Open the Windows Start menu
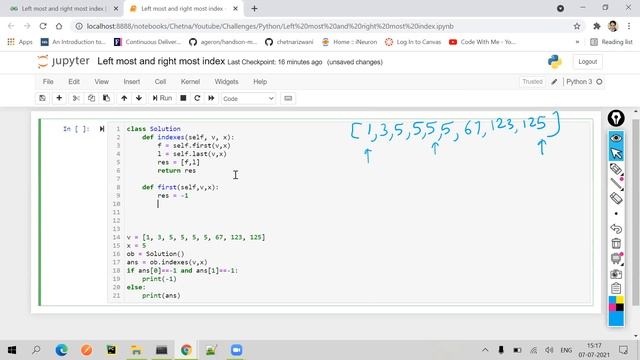Image resolution: width=640 pixels, height=360 pixels. coord(12,350)
